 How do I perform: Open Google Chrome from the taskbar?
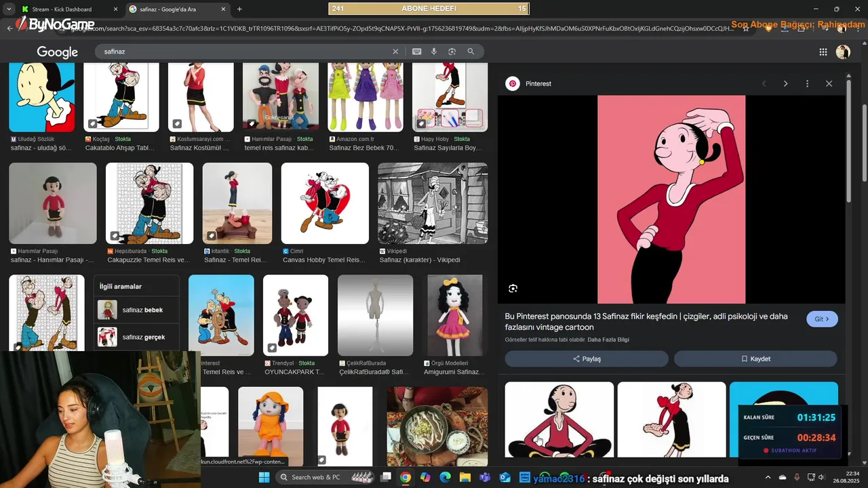pos(406,477)
